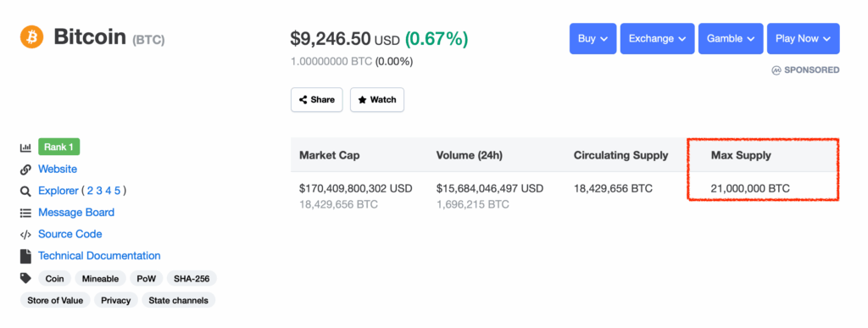Open the Website link
This screenshot has height=328, width=868.
pyautogui.click(x=58, y=170)
